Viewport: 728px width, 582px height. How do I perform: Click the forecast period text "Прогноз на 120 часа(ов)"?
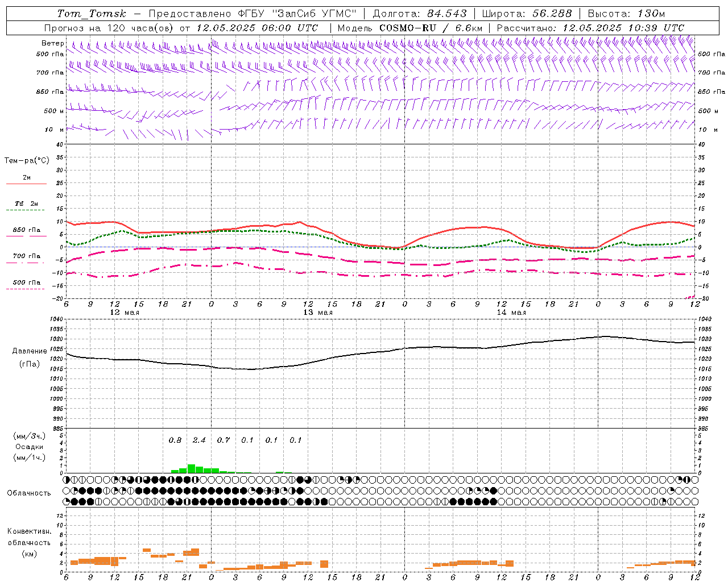tap(109, 28)
